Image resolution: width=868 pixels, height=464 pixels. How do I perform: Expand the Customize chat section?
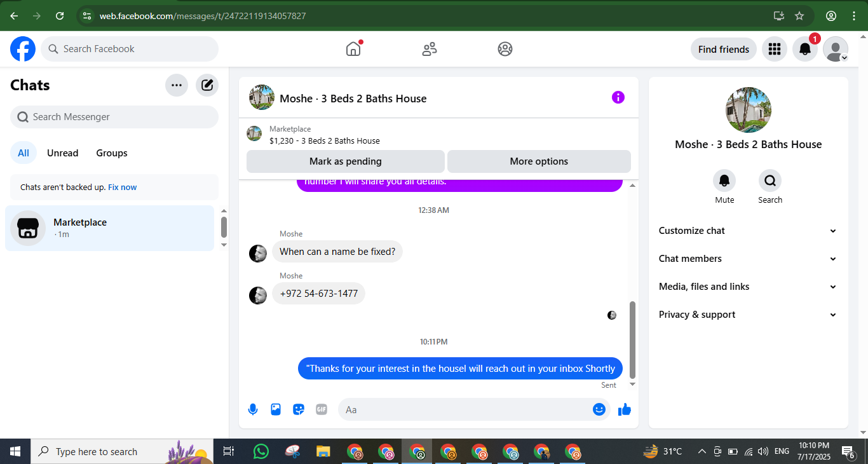click(x=748, y=231)
